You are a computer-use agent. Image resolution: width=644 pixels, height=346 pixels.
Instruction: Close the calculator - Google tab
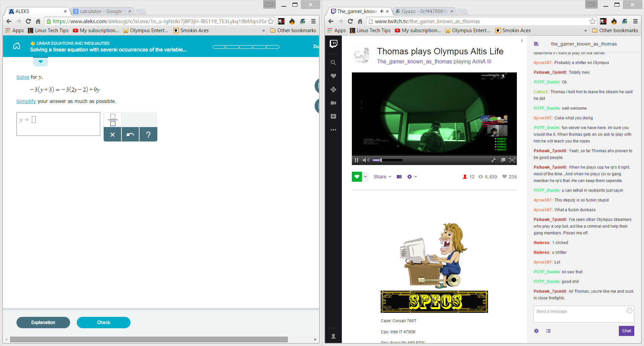(130, 11)
